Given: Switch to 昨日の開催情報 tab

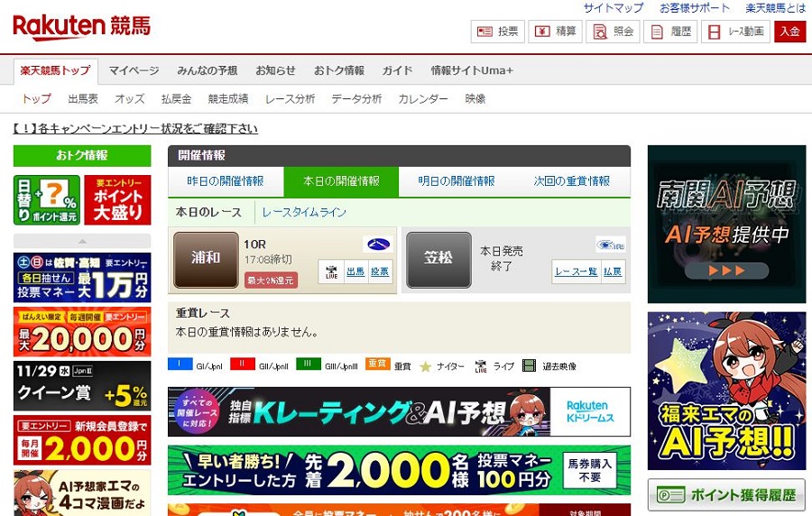Looking at the screenshot, I should click(226, 181).
